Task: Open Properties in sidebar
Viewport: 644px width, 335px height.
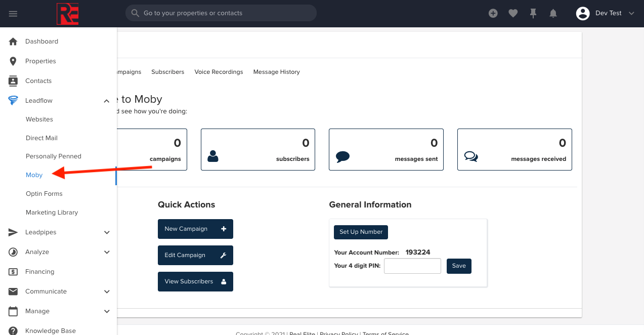Action: (40, 61)
